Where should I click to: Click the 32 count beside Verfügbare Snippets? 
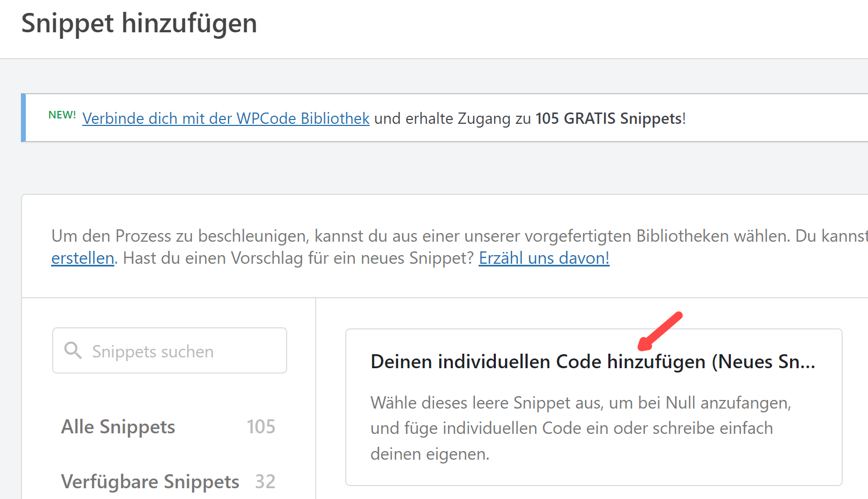(265, 482)
